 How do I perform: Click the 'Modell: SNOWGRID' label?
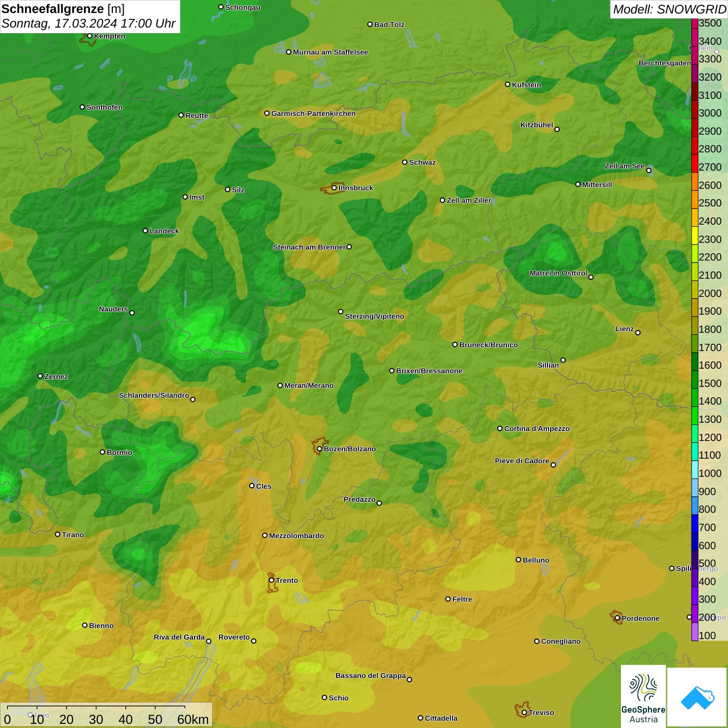click(669, 9)
